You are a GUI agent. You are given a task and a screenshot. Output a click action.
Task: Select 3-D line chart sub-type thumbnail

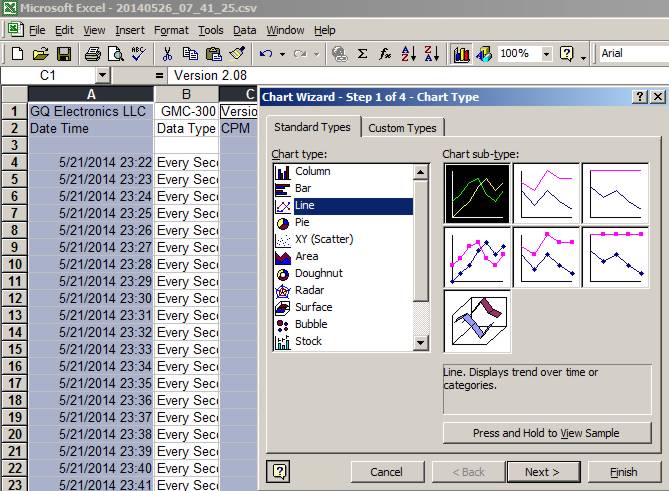point(477,321)
